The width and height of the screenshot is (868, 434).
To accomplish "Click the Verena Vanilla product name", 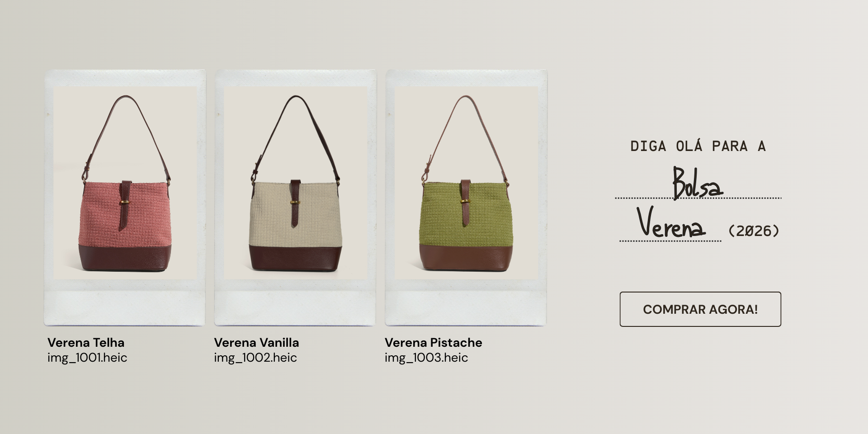I will pos(256,343).
